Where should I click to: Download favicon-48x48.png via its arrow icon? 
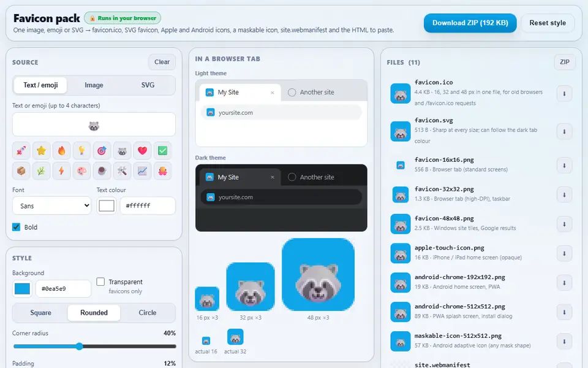pyautogui.click(x=564, y=224)
